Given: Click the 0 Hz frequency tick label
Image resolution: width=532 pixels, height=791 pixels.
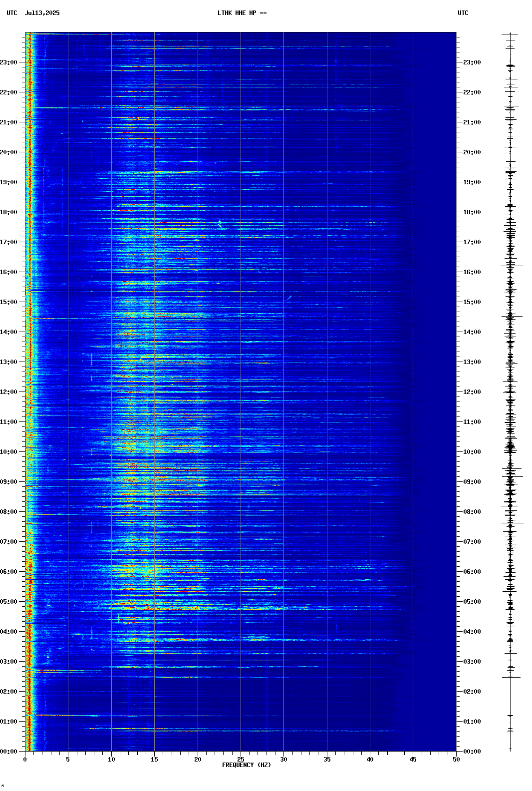Looking at the screenshot, I should [25, 760].
